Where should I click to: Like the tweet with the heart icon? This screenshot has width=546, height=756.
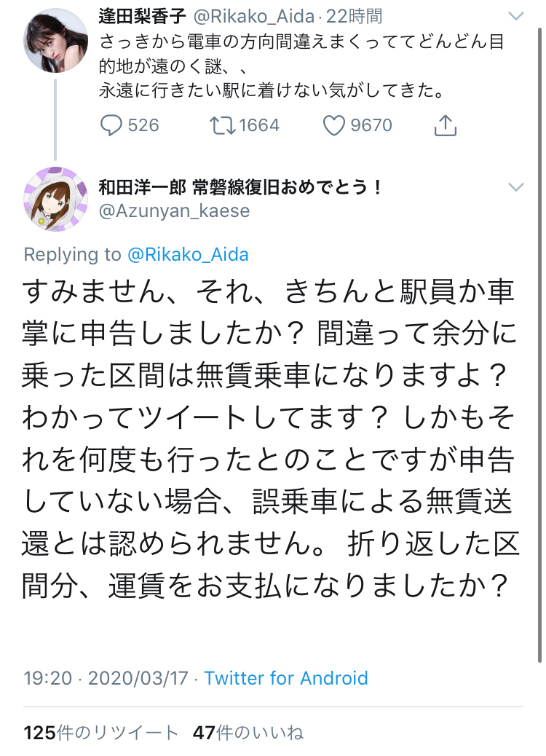point(334,126)
